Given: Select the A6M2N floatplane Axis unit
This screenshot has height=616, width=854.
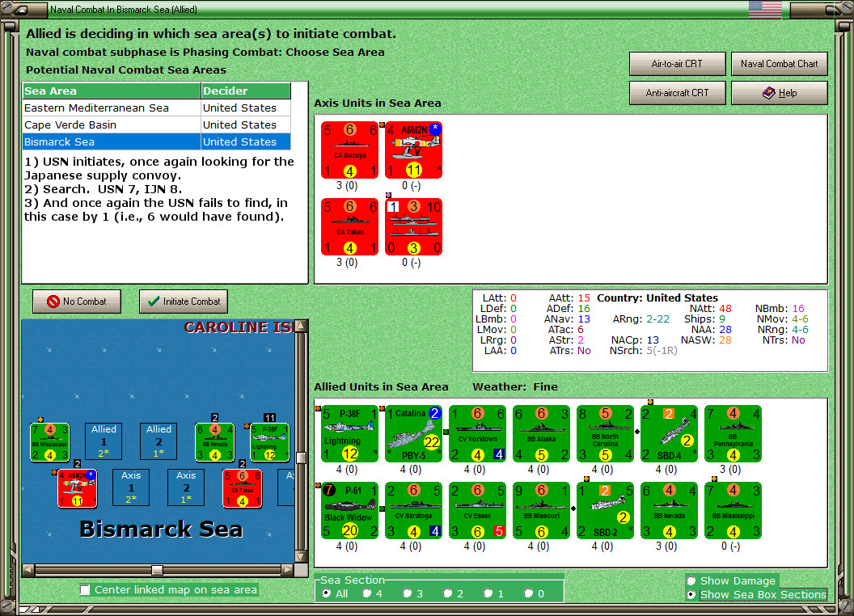Looking at the screenshot, I should point(413,150).
